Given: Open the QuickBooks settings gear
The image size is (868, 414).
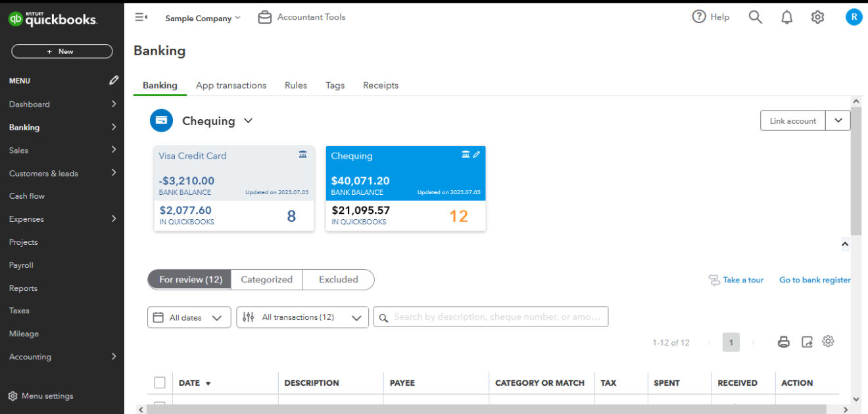Looking at the screenshot, I should (817, 16).
